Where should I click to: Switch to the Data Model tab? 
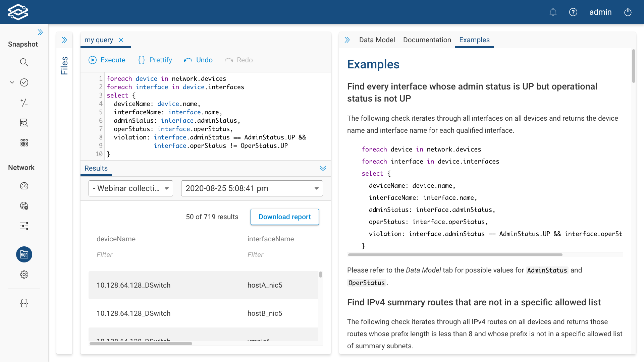click(x=377, y=40)
